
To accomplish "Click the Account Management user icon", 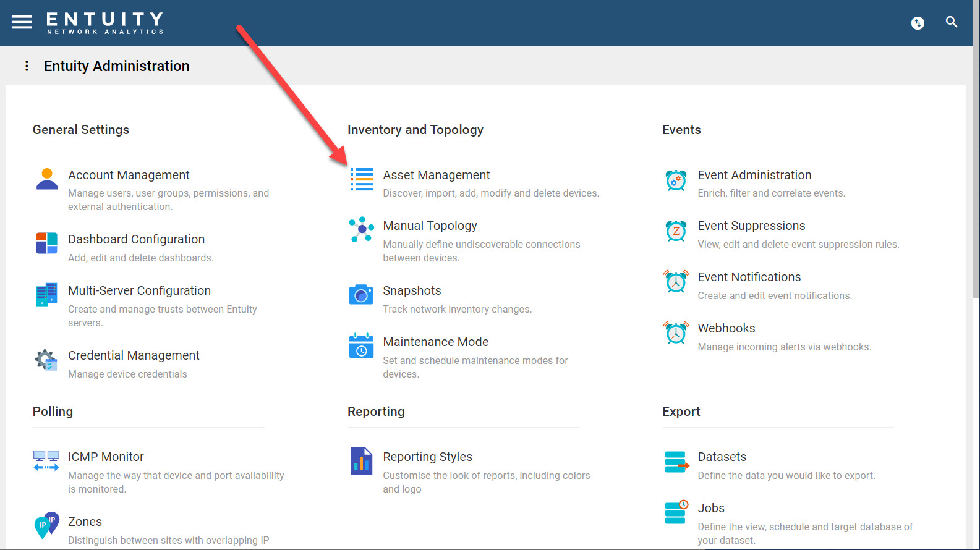I will click(x=46, y=179).
